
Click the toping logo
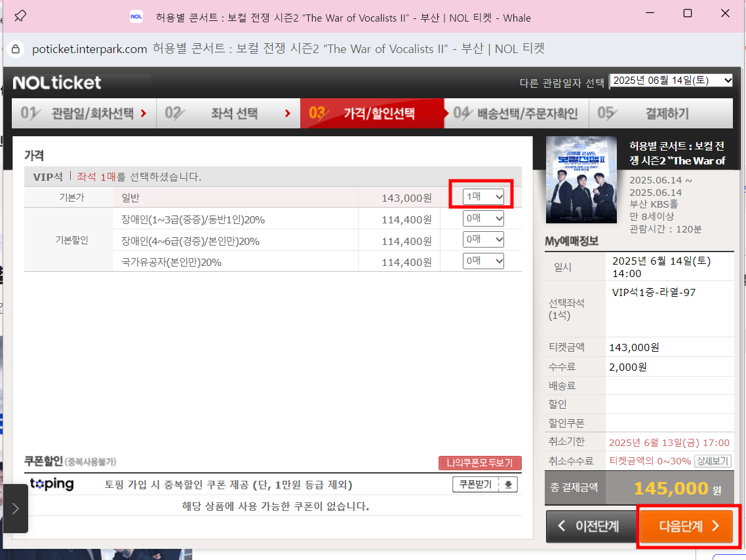click(x=51, y=484)
